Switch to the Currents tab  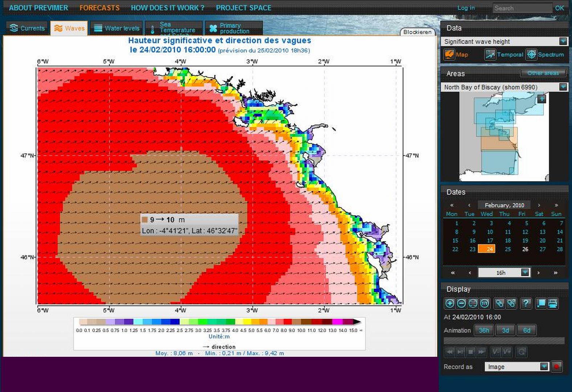click(x=27, y=28)
